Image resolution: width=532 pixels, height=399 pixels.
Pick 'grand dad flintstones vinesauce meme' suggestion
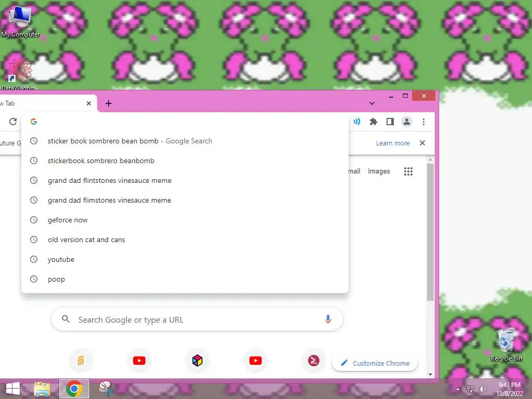(x=184, y=180)
